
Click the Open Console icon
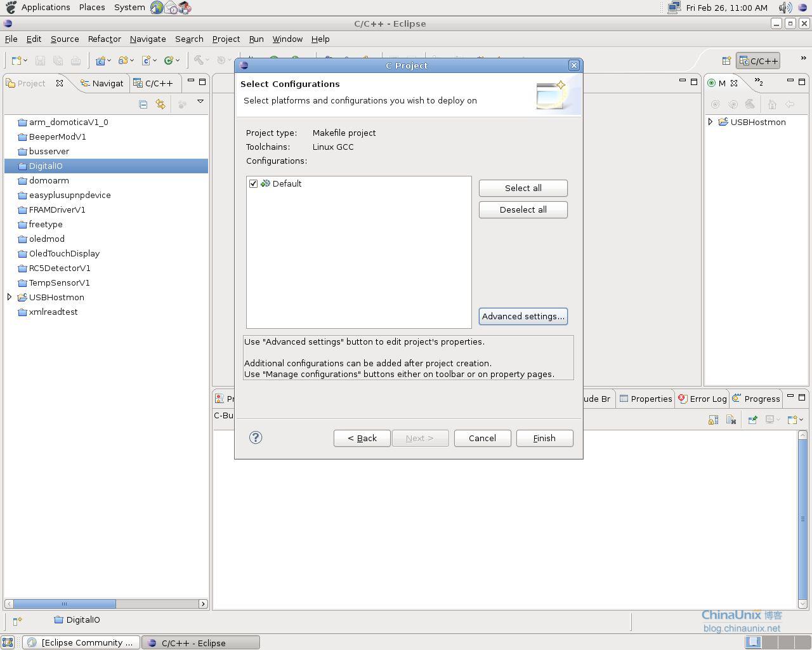(792, 420)
